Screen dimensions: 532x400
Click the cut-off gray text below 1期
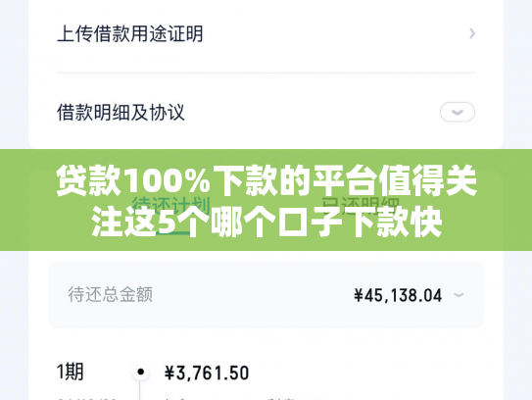86,399
